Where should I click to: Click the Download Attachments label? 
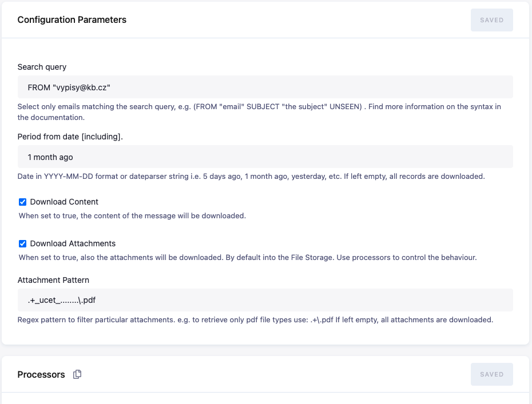pyautogui.click(x=73, y=243)
